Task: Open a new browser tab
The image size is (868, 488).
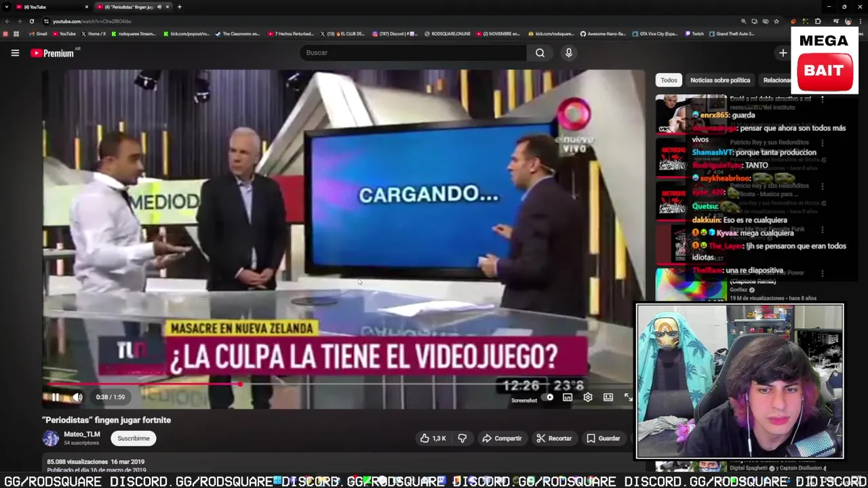Action: point(179,7)
